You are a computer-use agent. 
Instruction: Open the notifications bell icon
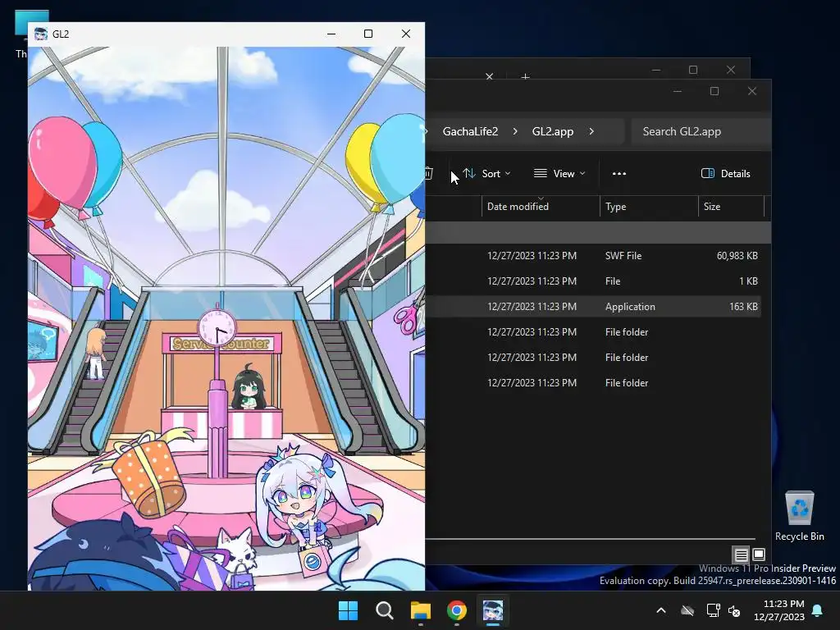[818, 610]
